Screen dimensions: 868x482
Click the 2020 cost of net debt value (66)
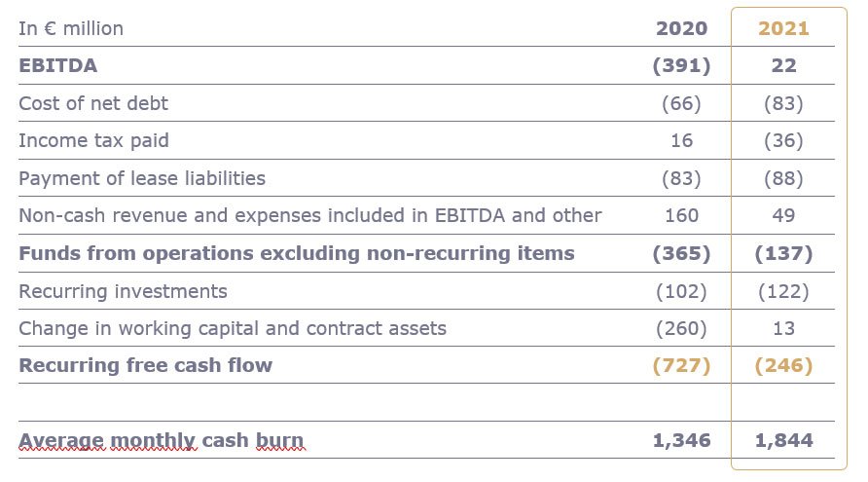[x=681, y=103]
